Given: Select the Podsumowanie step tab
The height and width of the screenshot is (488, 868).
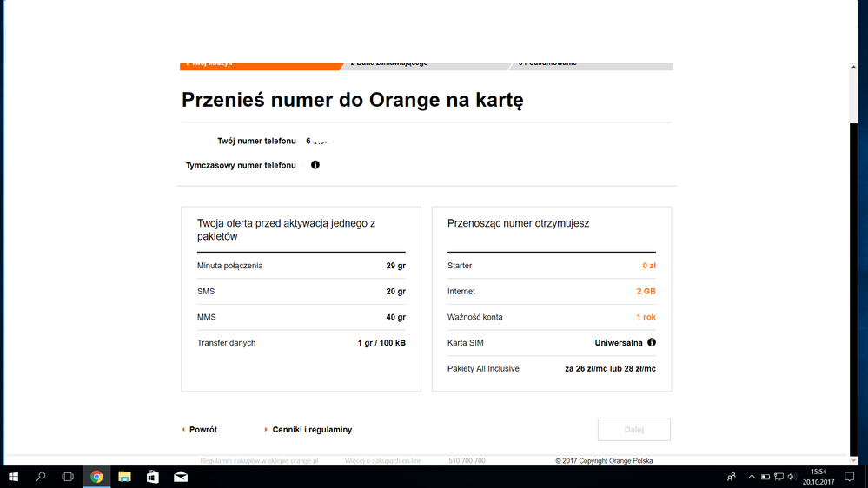Looking at the screenshot, I should (x=591, y=66).
